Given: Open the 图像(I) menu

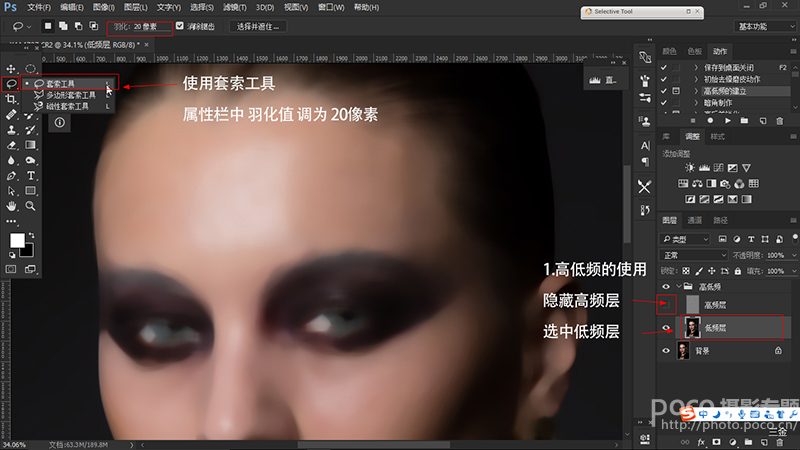Looking at the screenshot, I should (x=104, y=8).
